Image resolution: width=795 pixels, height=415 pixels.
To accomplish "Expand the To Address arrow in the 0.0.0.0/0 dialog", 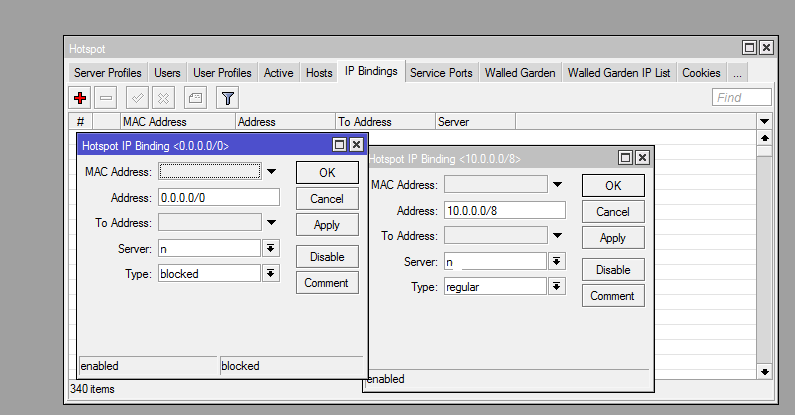I will click(x=271, y=222).
